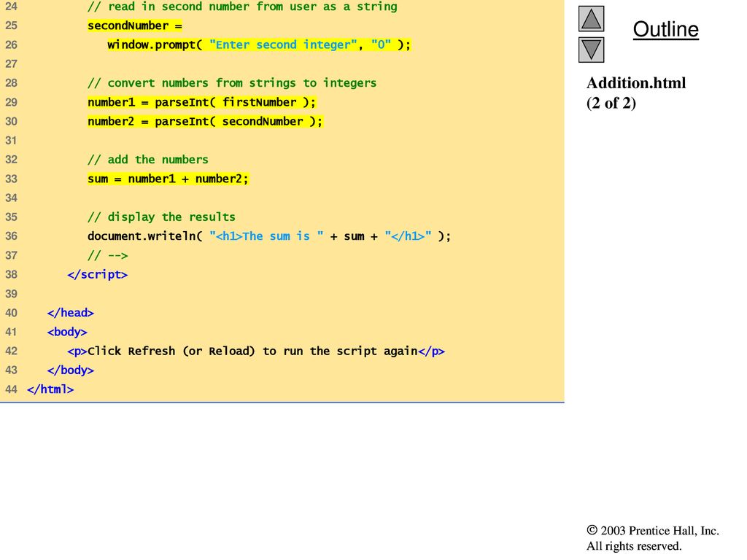Click the "© 2003 Prentice Hall, Inc." copyright text
Viewport: 747px width, 560px height.
click(x=653, y=531)
